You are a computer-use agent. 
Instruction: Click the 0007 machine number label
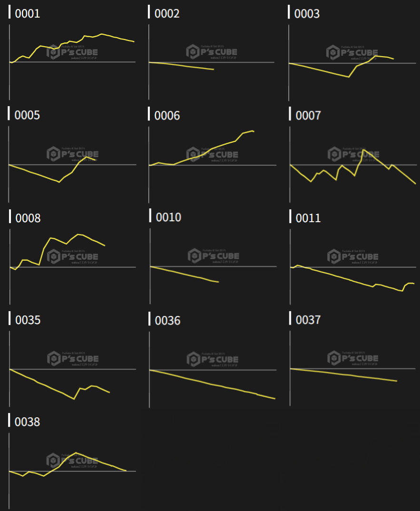pos(308,116)
